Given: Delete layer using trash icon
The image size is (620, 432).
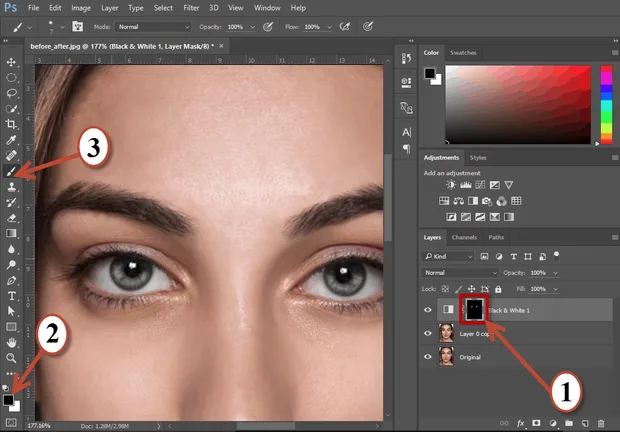Looking at the screenshot, I should point(601,423).
